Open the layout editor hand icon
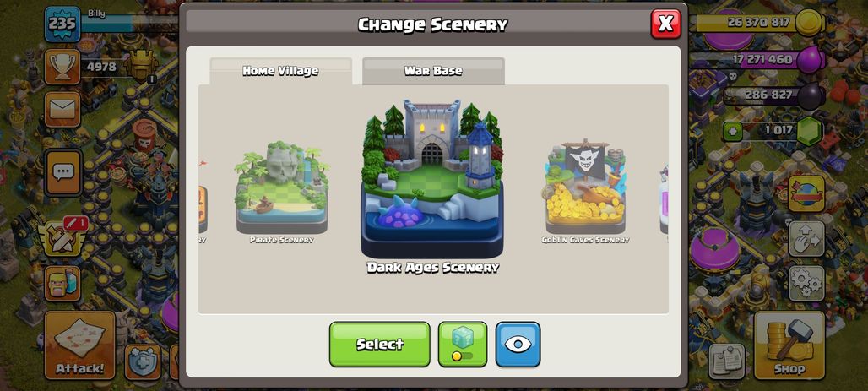This screenshot has width=868, height=391. point(806,238)
